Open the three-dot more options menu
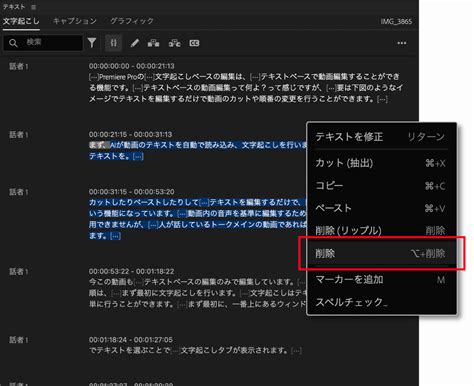The width and height of the screenshot is (474, 386). [402, 43]
